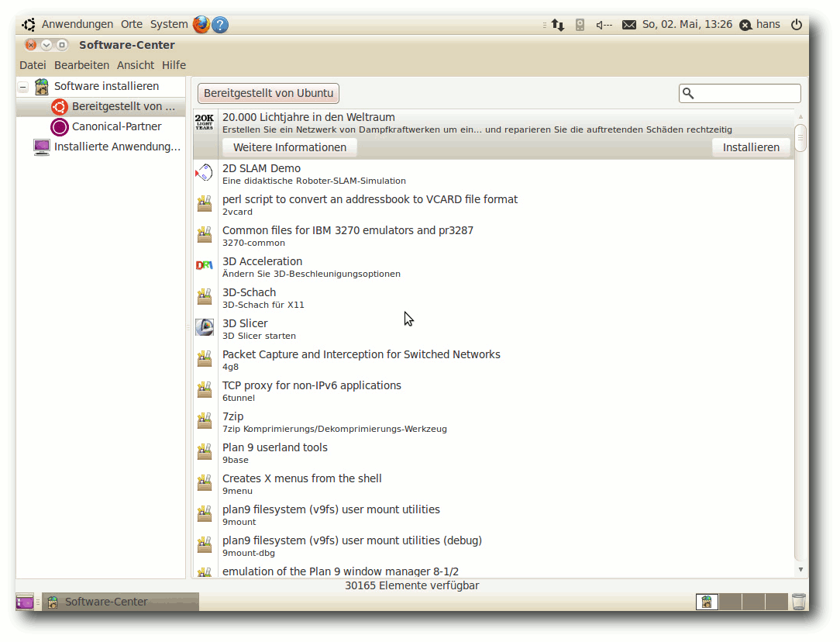Viewport: 840px width, 642px height.
Task: Show desktop using bottom-left panel icon
Action: tap(25, 602)
